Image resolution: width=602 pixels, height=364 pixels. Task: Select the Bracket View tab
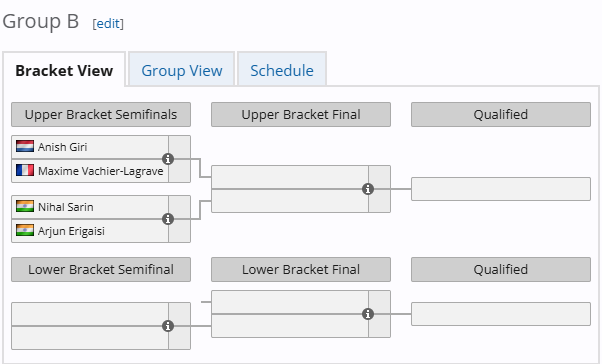click(x=64, y=70)
